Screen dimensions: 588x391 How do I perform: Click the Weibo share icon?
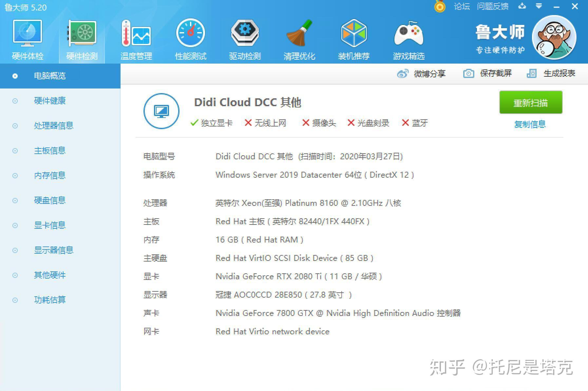click(x=403, y=74)
